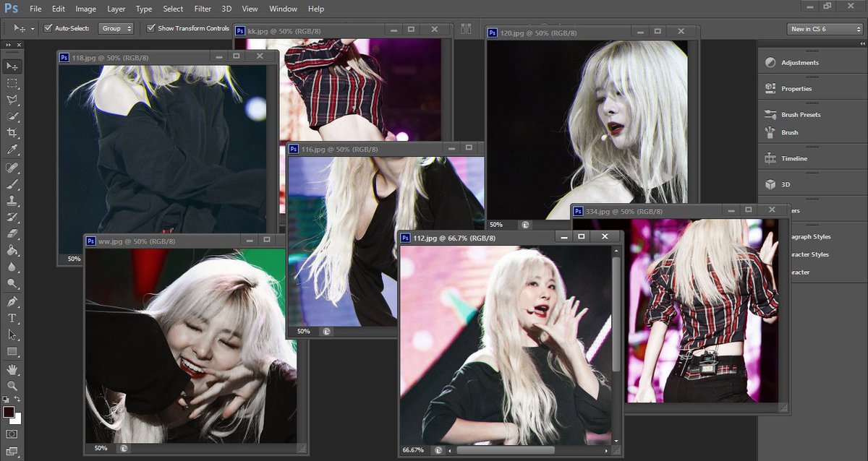Select the Healing Brush tool

12,168
